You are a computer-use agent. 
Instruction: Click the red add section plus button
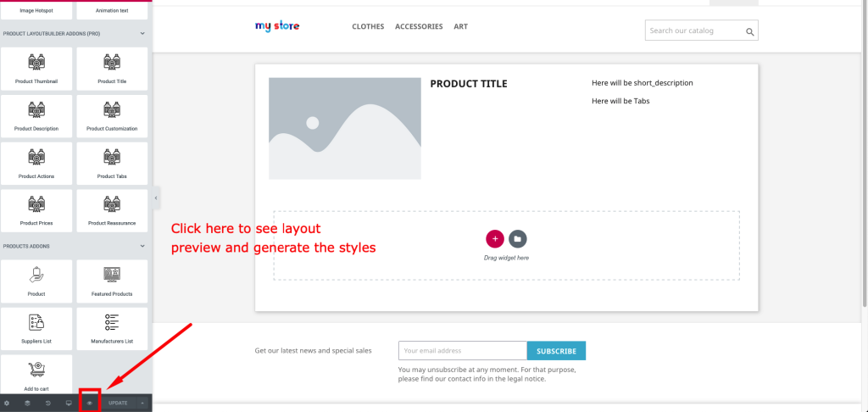pos(495,238)
